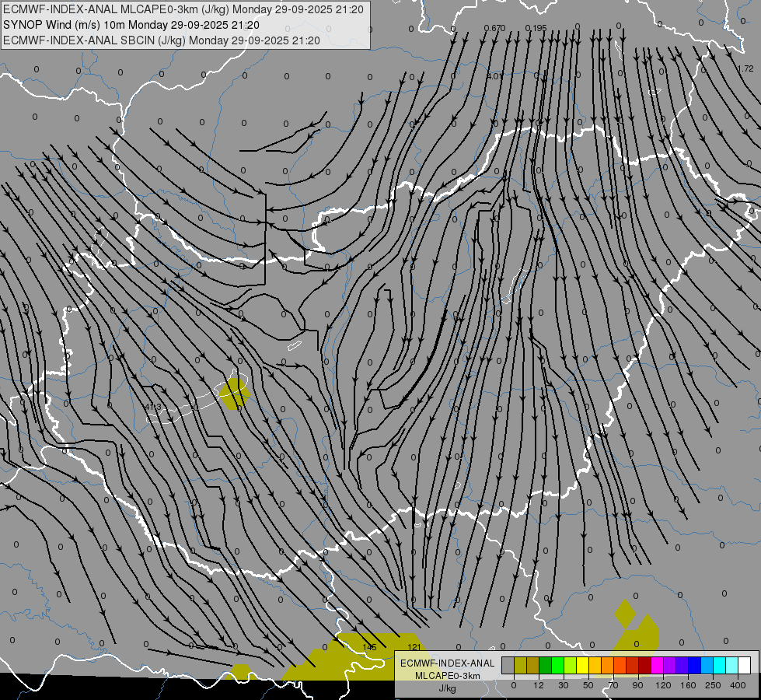Pick the magenta swatch in the legend

pos(658,666)
